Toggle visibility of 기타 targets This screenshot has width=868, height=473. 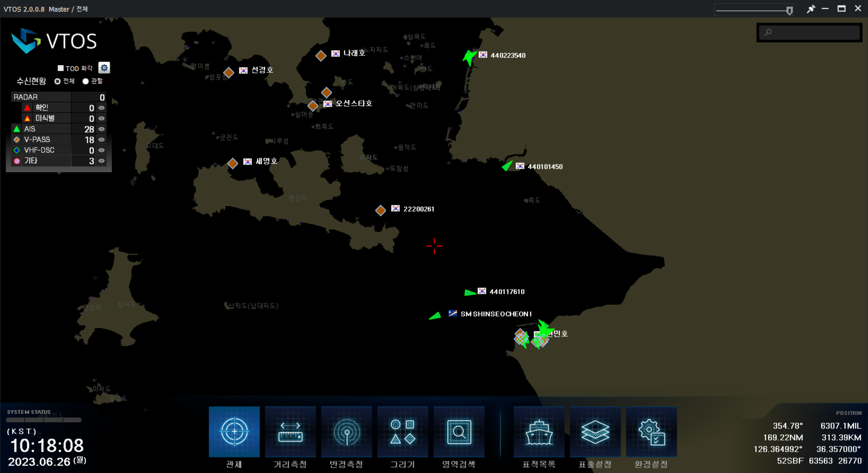[101, 161]
